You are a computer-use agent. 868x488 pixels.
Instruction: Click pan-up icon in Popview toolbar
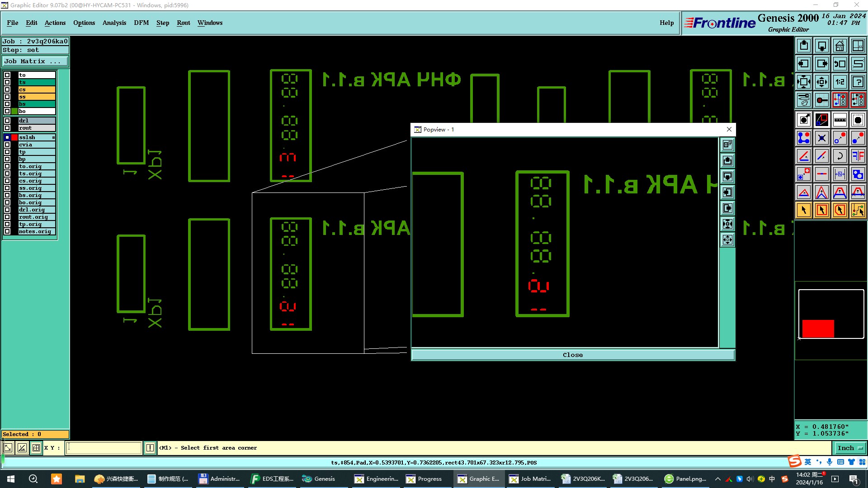point(727,160)
